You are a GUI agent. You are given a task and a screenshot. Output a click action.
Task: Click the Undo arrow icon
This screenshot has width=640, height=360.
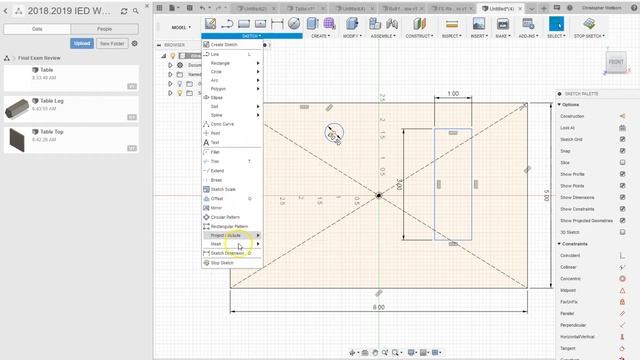click(202, 8)
